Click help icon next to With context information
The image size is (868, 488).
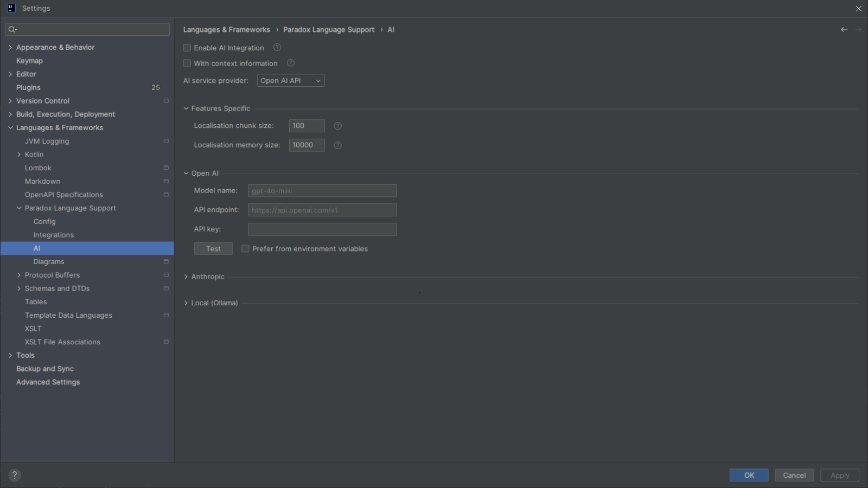click(291, 63)
